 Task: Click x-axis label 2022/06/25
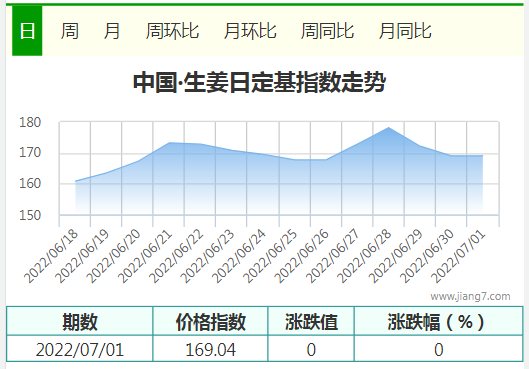coord(271,257)
